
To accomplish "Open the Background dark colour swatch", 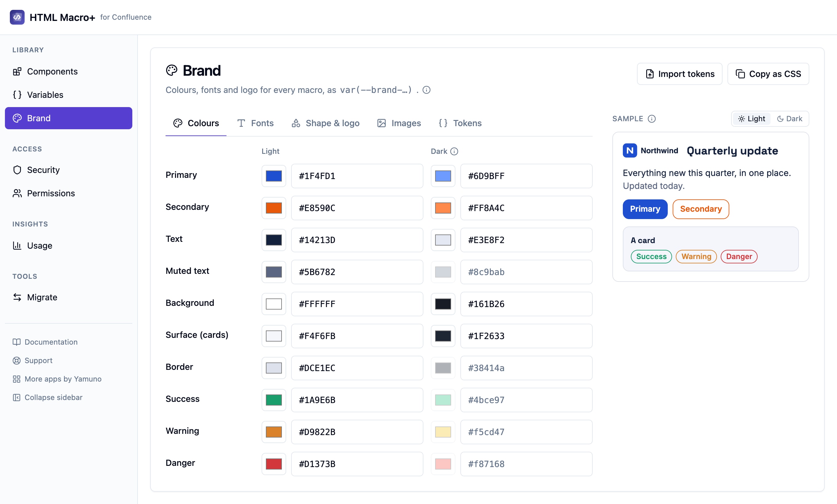I will point(443,304).
